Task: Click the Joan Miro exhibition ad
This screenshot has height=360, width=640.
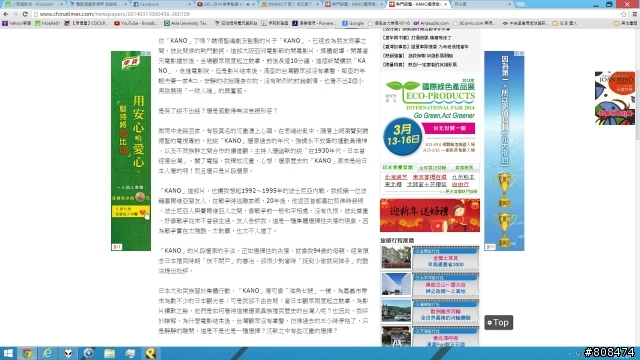Action: pos(615,98)
